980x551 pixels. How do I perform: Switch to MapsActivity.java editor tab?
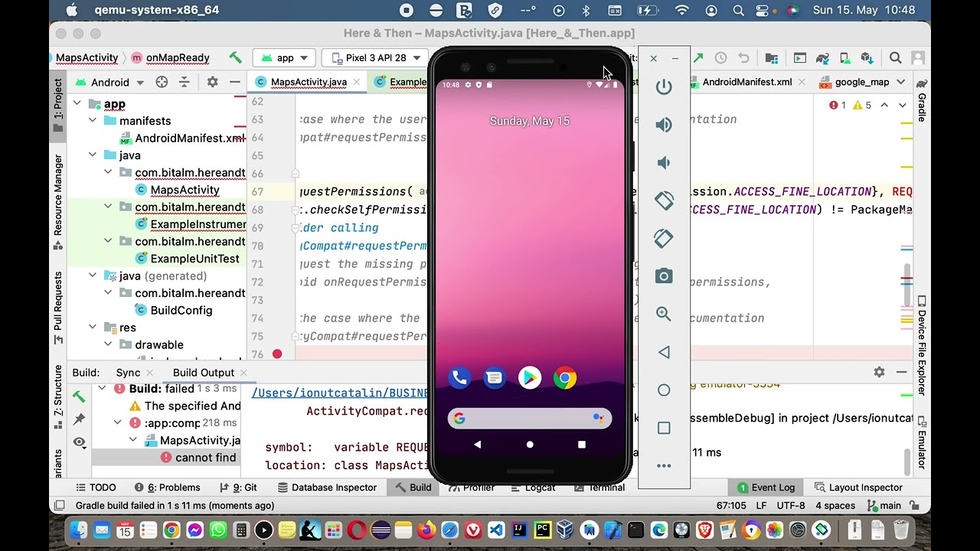coord(309,82)
